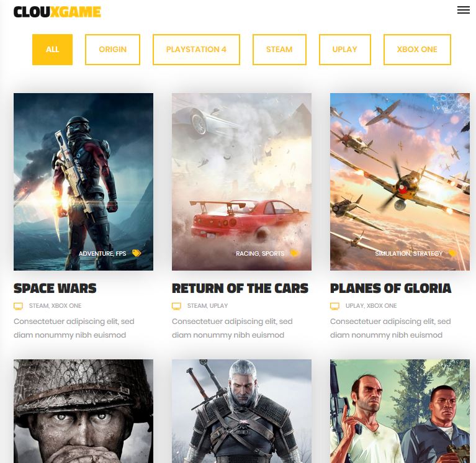The width and height of the screenshot is (476, 463).
Task: Click the monitor icon under Planes of Gloria
Action: point(335,306)
